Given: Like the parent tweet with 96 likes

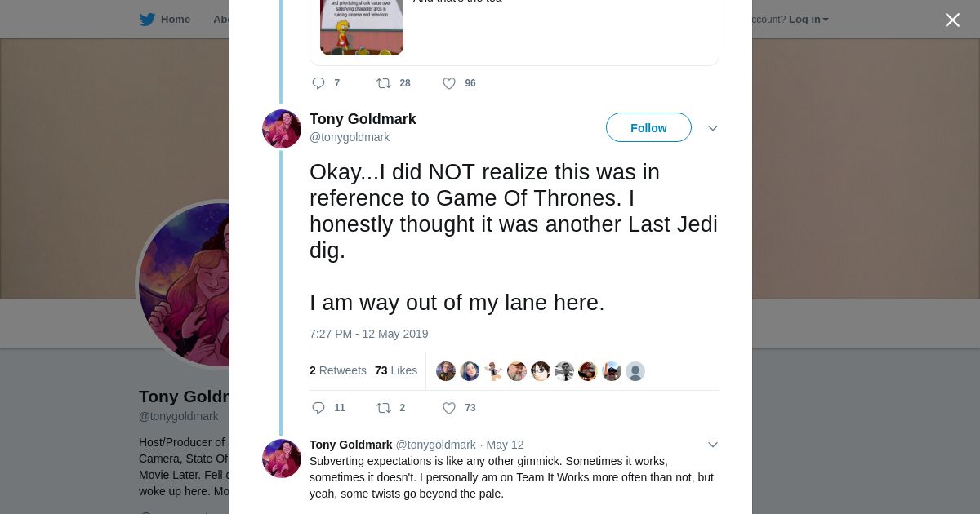Looking at the screenshot, I should coord(449,83).
